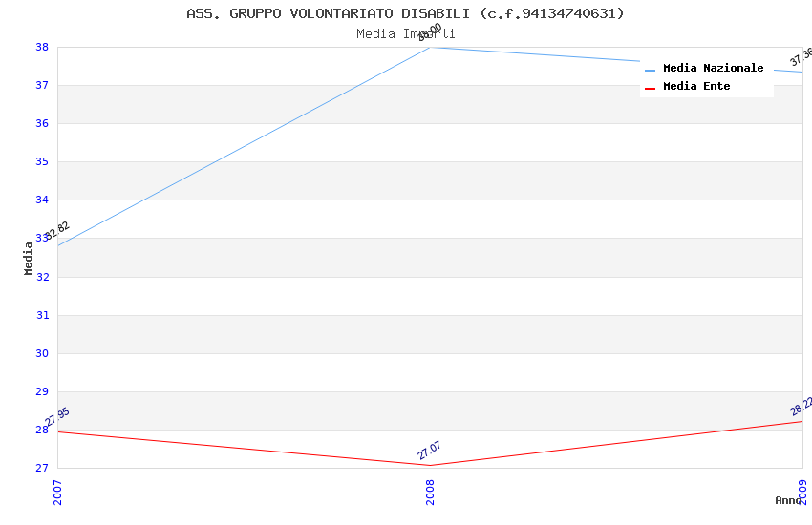The image size is (812, 525).
Task: Click the Media Nazionale legend label
Action: point(713,69)
